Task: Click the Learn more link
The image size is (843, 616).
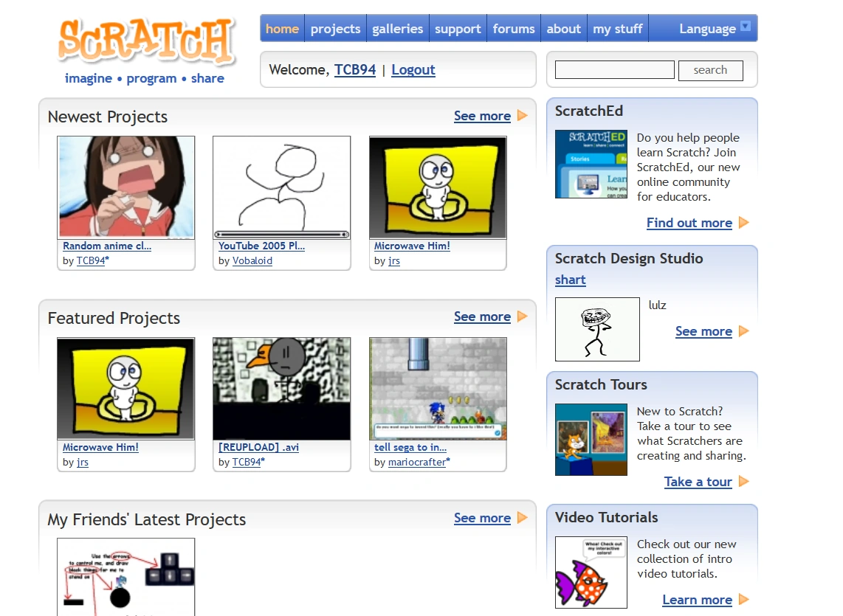Action: coord(698,600)
